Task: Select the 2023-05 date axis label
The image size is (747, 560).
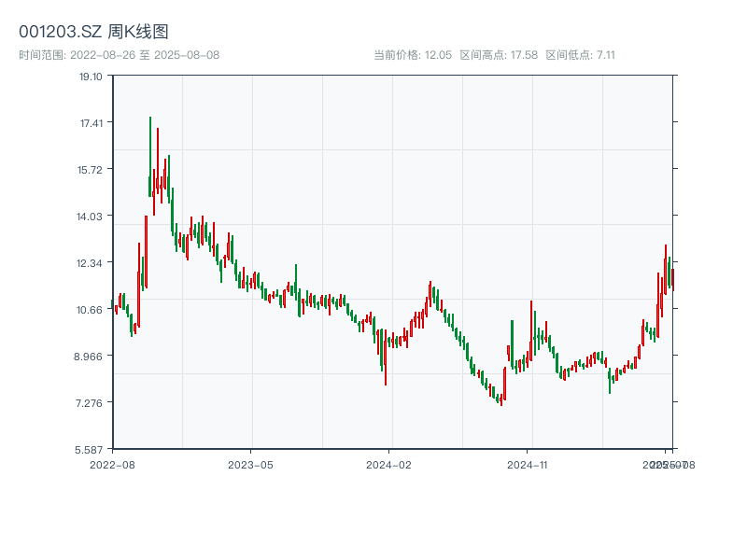Action: click(250, 464)
